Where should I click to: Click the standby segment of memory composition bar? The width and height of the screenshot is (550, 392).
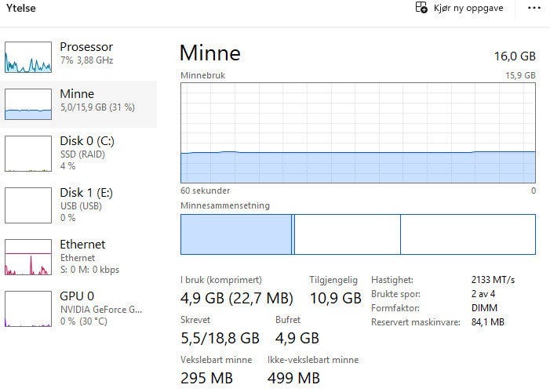tap(347, 234)
